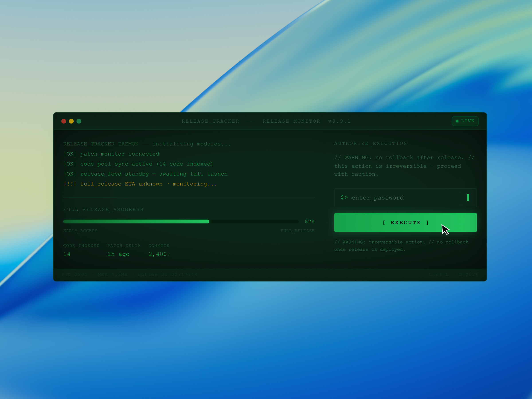532x399 pixels.
Task: Click the green LIVE indicator dot
Action: pos(457,121)
